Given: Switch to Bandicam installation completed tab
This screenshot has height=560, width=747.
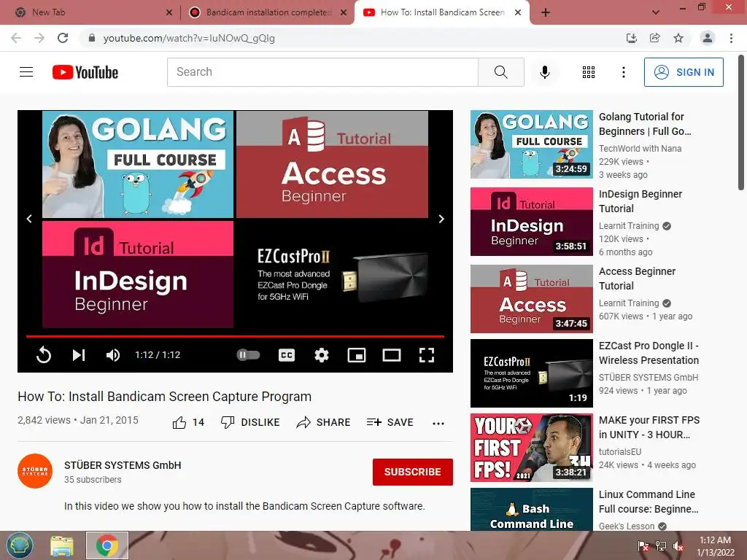Looking at the screenshot, I should tap(268, 12).
